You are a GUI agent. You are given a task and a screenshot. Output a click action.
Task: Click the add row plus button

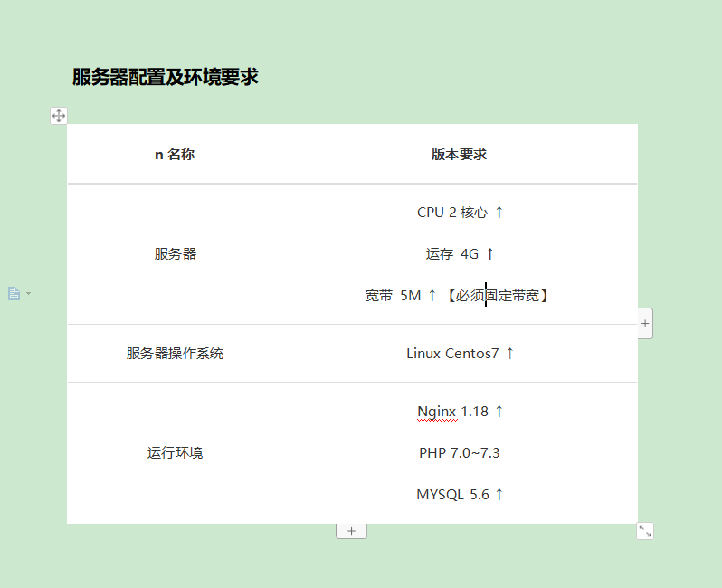(x=351, y=531)
